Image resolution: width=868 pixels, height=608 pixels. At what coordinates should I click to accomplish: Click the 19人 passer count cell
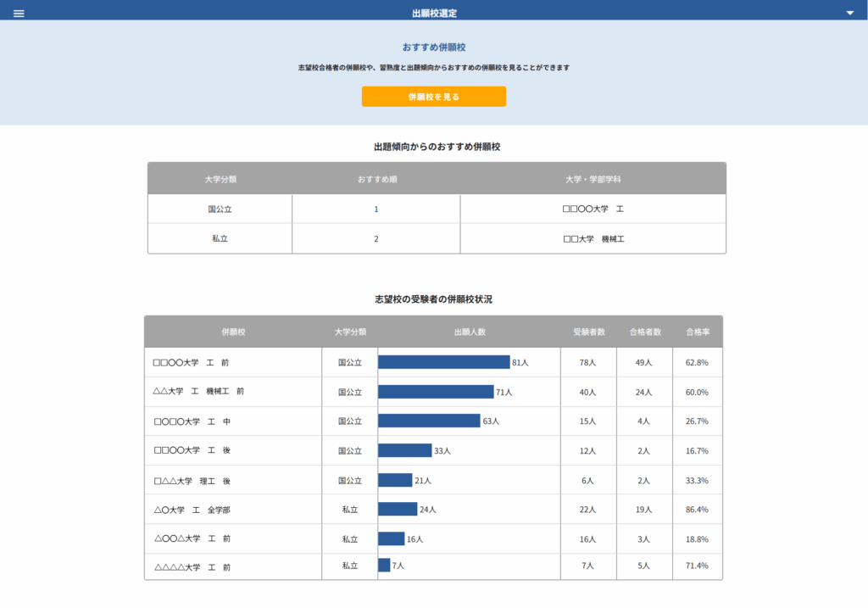644,510
